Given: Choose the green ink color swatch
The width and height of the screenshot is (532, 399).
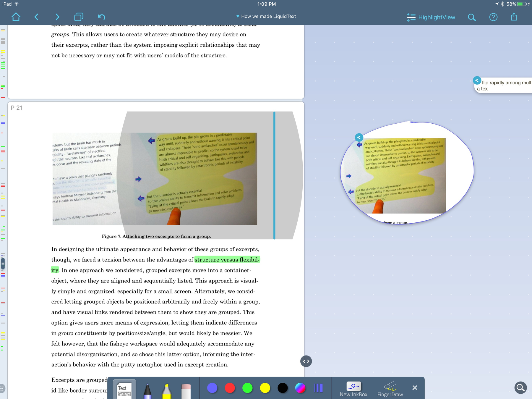Looking at the screenshot, I should (x=247, y=388).
